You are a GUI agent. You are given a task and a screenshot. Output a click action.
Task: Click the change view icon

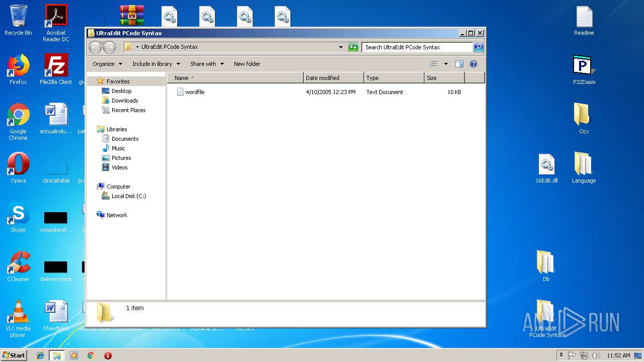[x=434, y=64]
